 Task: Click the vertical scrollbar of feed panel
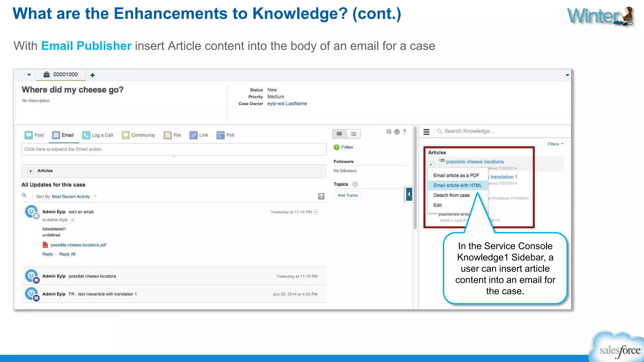[x=415, y=178]
